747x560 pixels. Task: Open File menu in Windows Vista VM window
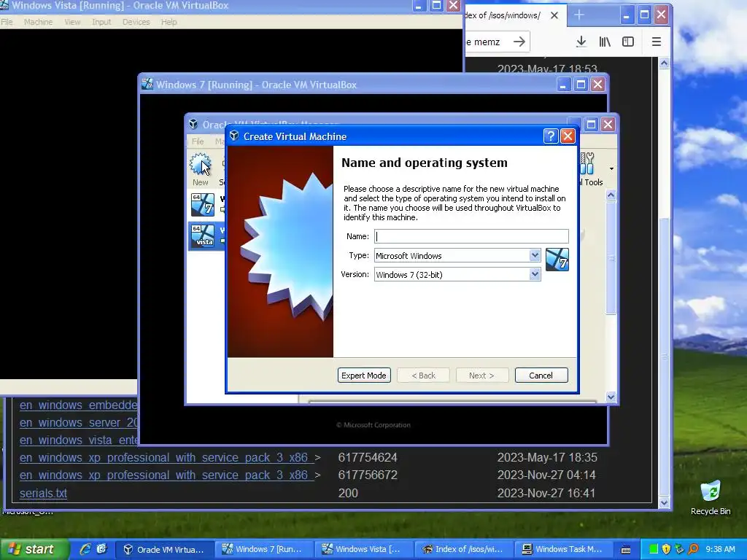click(x=7, y=22)
